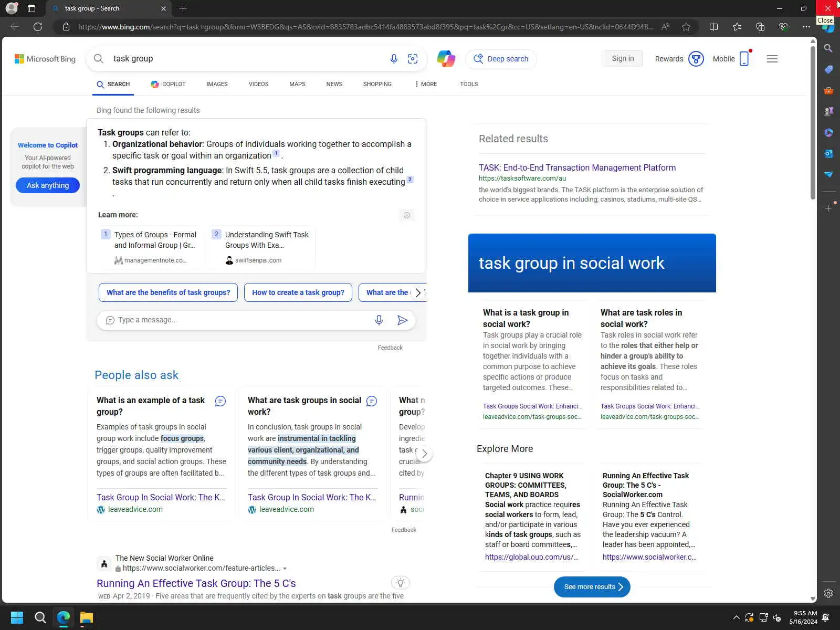Open 'Chapter 9 USING WORK GROUPS' card

pyautogui.click(x=533, y=517)
